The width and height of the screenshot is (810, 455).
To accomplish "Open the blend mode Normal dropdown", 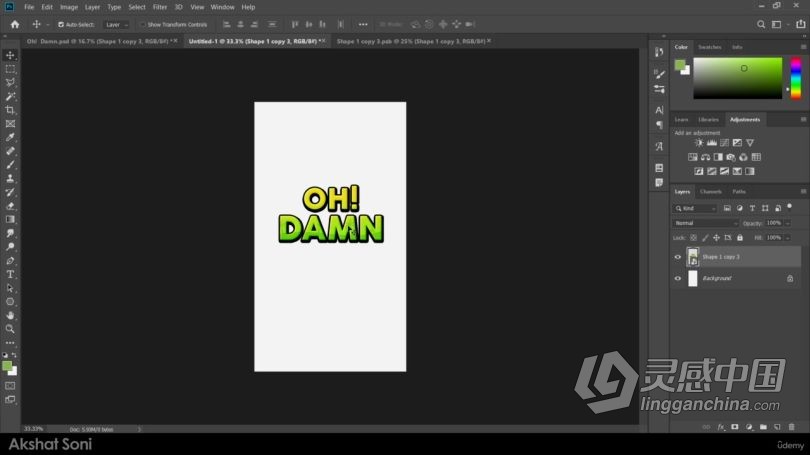I will click(x=706, y=223).
